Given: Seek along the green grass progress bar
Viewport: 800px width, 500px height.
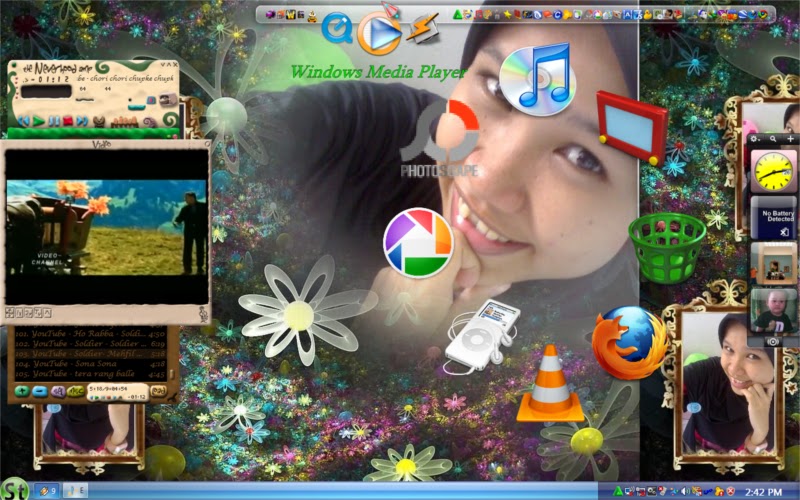Looking at the screenshot, I should pyautogui.click(x=93, y=133).
